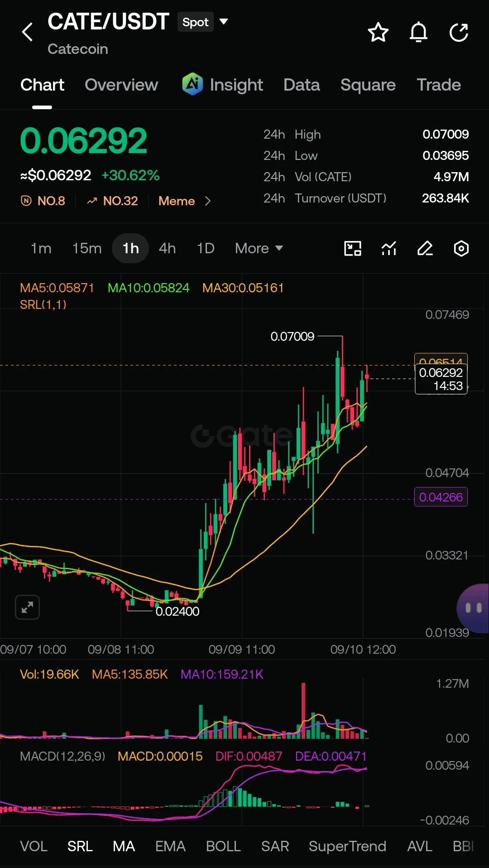Screen dimensions: 489x868
Task: Open the chart layout picture-in-picture icon
Action: (353, 248)
